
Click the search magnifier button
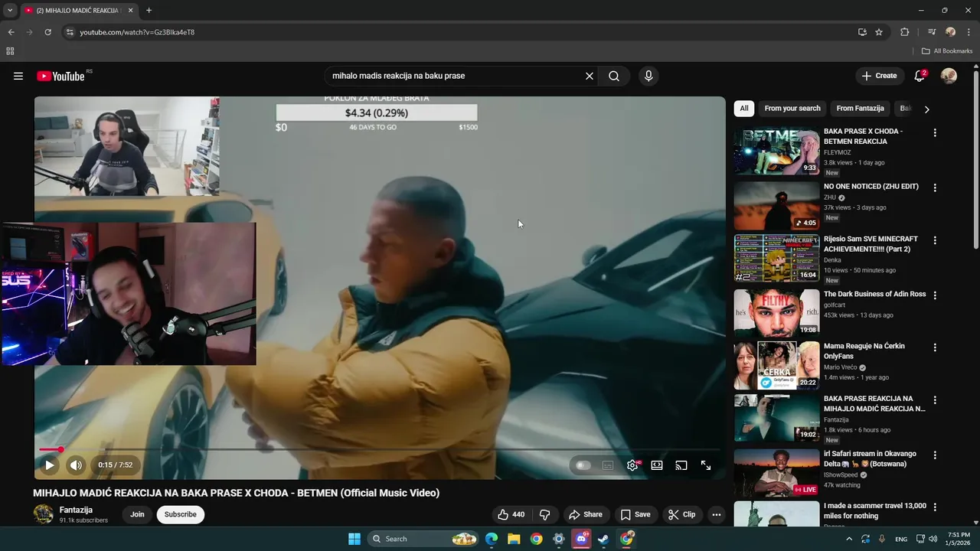coord(614,76)
